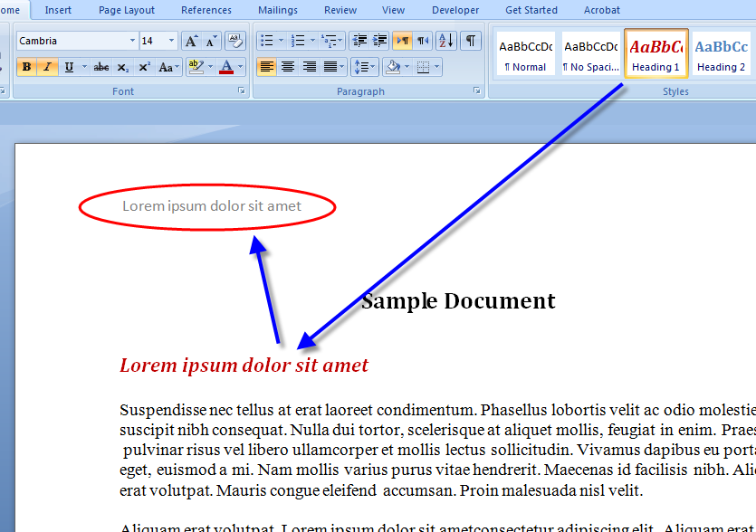Switch to Acrobat tab

(x=602, y=10)
